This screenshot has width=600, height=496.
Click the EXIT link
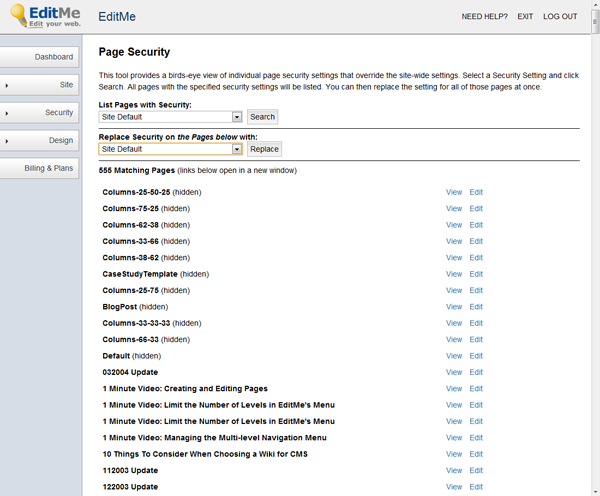[x=525, y=16]
